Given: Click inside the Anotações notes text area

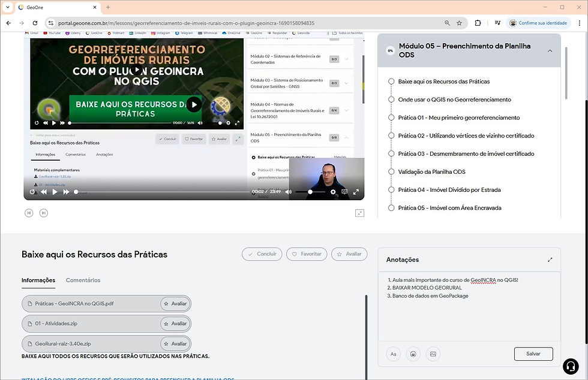Looking at the screenshot, I should point(469,306).
